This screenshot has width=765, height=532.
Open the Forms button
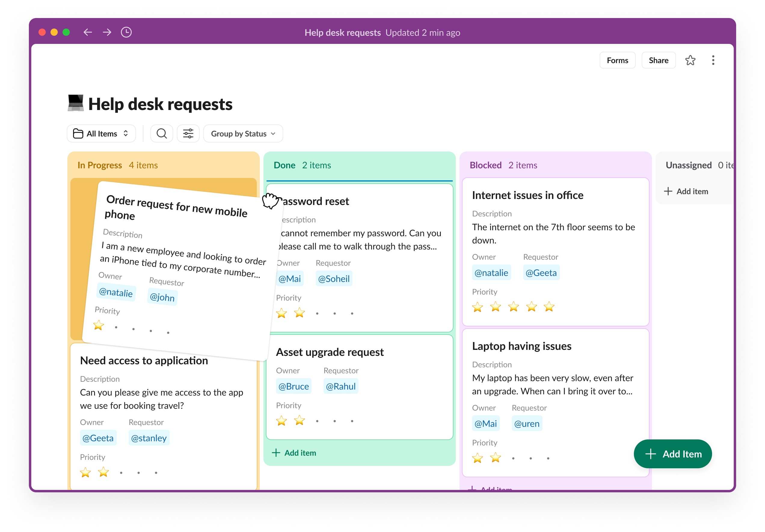click(617, 60)
